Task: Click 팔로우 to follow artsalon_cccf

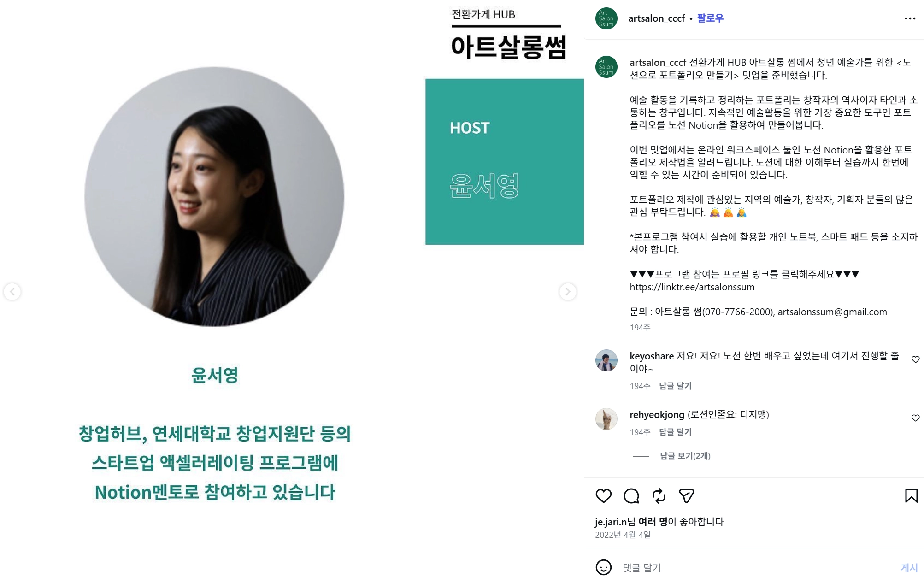Action: pos(710,18)
